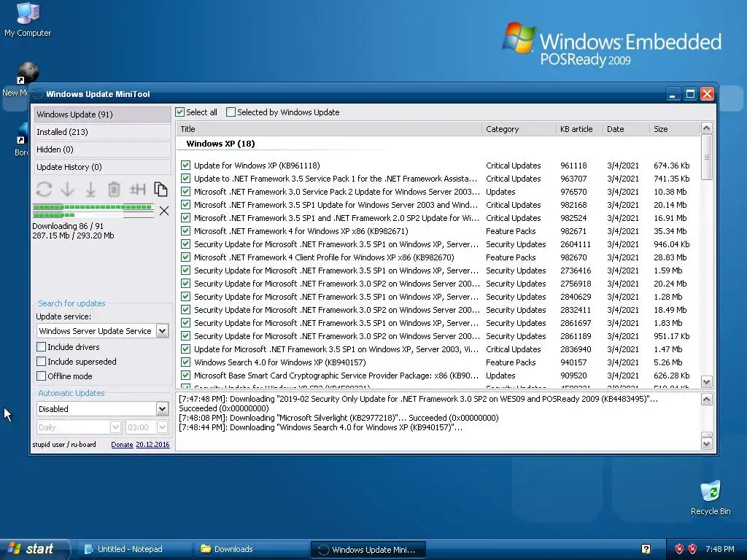Click the Donate link
Viewport: 747px width, 560px height.
click(x=122, y=445)
